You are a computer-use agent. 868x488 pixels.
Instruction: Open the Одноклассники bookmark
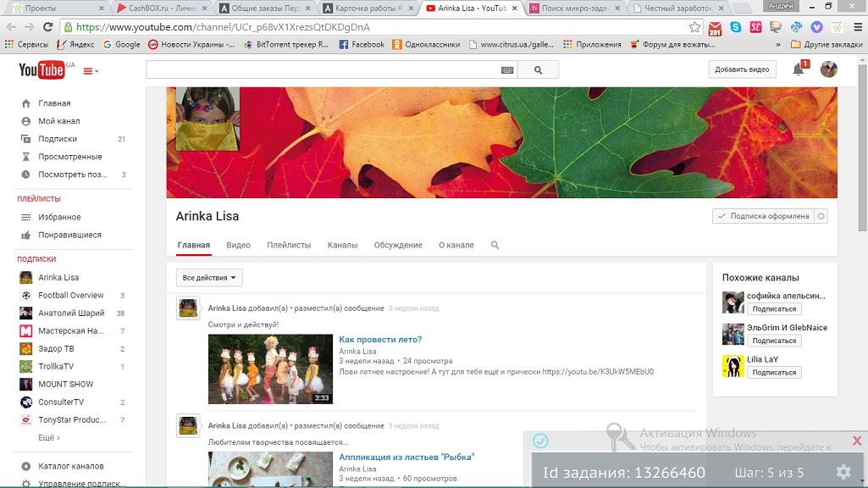click(426, 44)
